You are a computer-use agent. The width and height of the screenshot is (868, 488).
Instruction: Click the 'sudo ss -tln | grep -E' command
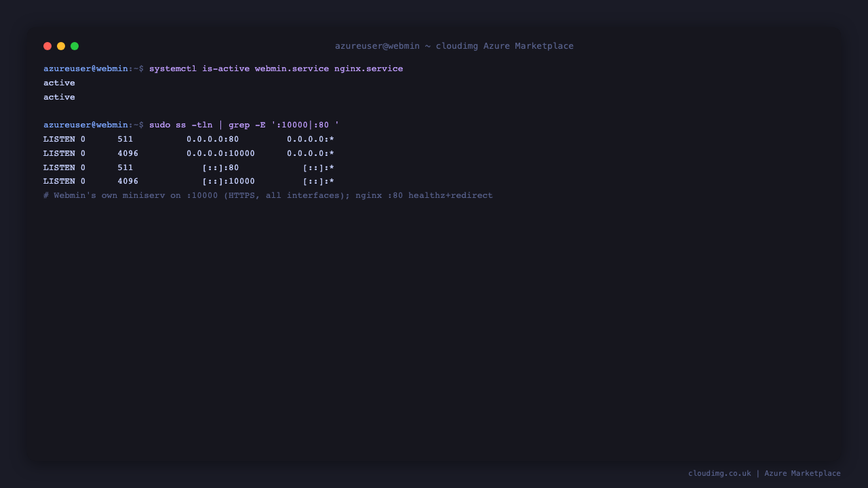(244, 125)
